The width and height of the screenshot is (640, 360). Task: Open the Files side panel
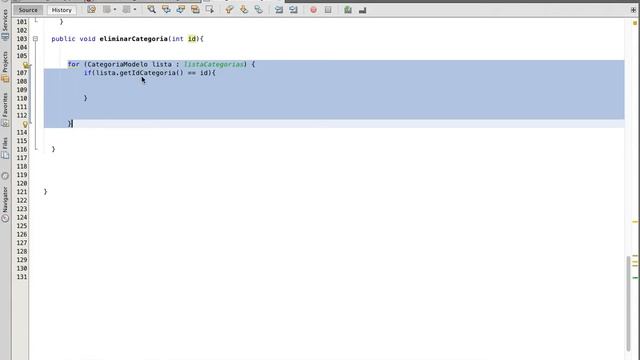click(5, 148)
